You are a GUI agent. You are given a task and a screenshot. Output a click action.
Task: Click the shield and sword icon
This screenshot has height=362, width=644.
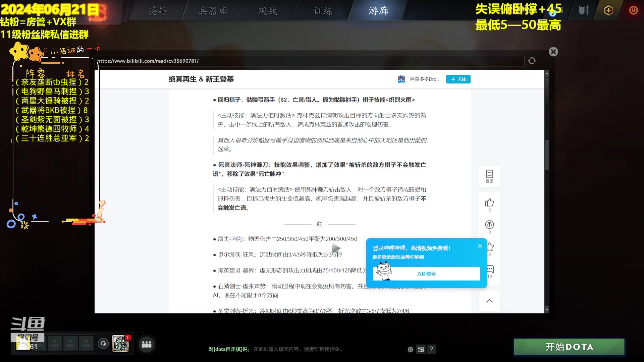click(584, 10)
